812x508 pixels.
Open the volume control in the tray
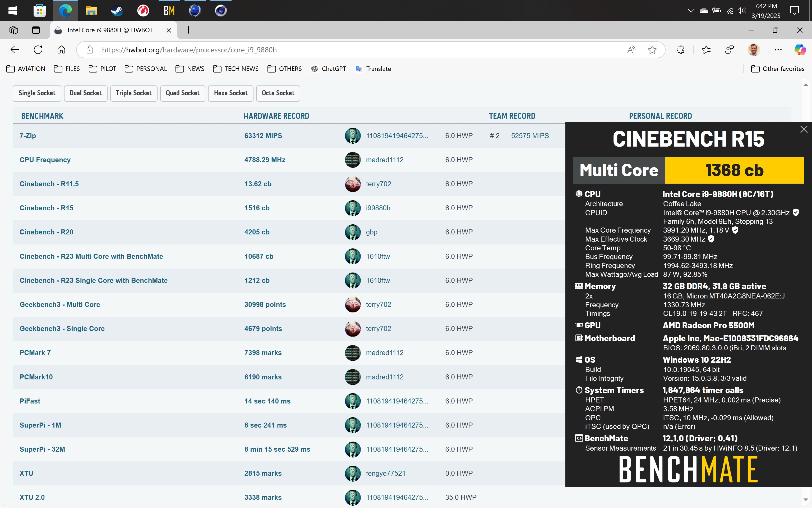point(741,11)
